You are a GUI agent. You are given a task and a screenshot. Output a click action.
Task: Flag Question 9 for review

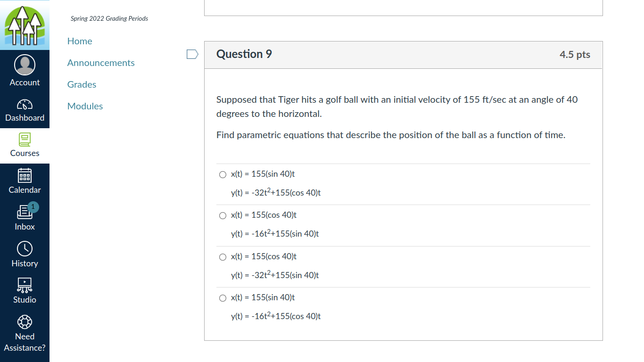(x=192, y=54)
